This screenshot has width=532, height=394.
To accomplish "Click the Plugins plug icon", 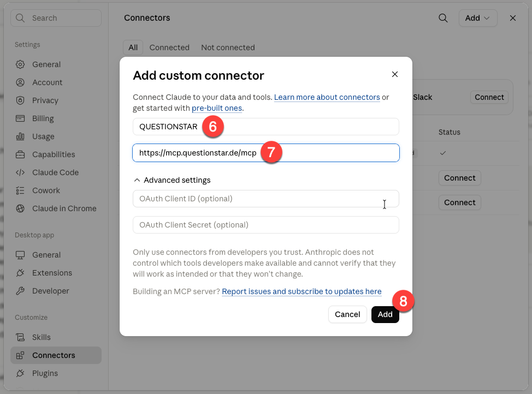I will 20,373.
